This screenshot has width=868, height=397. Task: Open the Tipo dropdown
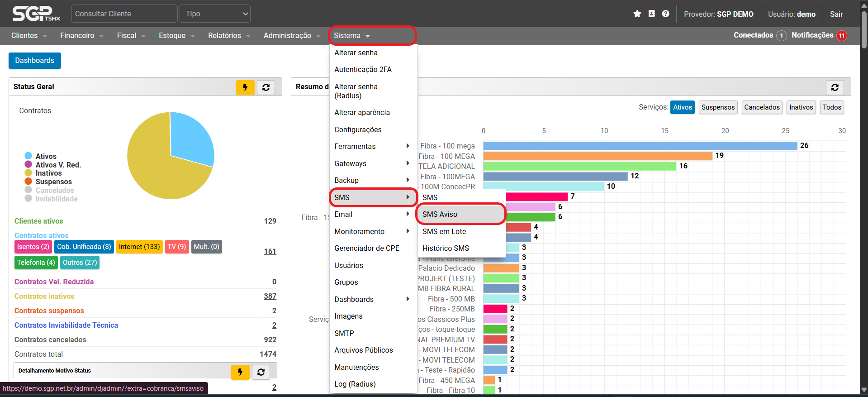tap(215, 14)
